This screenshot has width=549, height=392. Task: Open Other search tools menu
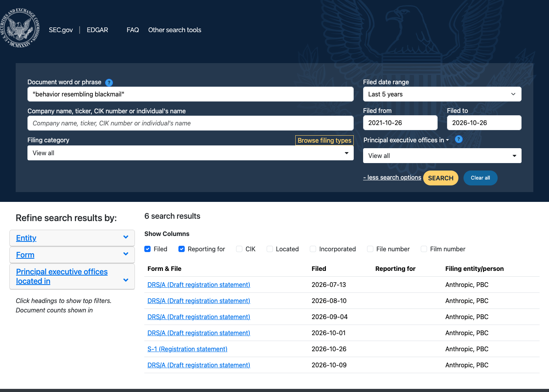click(x=175, y=30)
